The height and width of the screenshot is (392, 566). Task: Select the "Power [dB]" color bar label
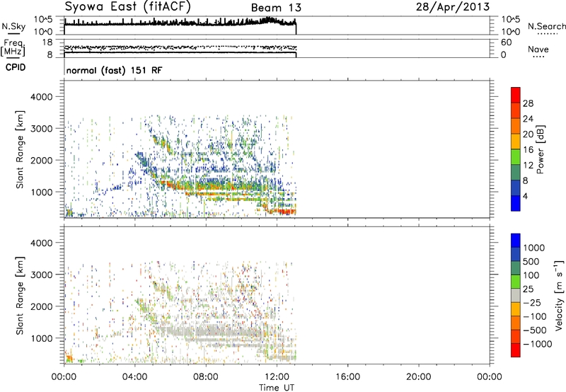(x=540, y=149)
